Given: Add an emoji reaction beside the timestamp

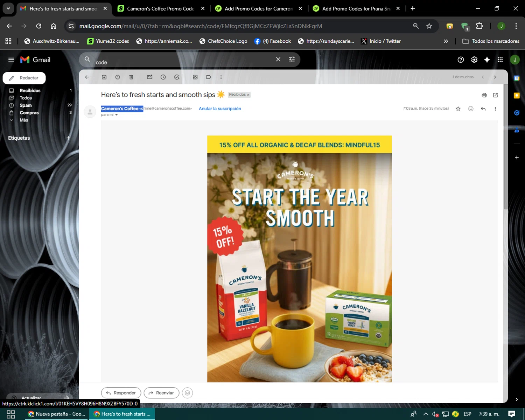Looking at the screenshot, I should click(471, 108).
